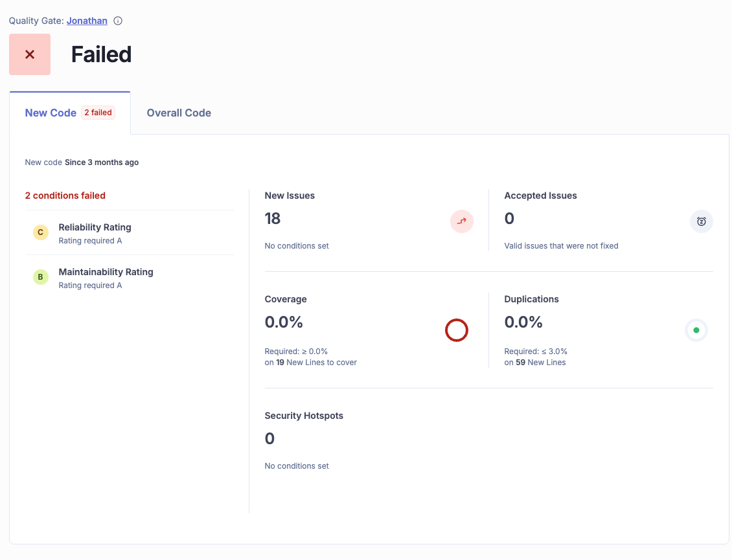Click the red Failed status X icon

(x=30, y=54)
